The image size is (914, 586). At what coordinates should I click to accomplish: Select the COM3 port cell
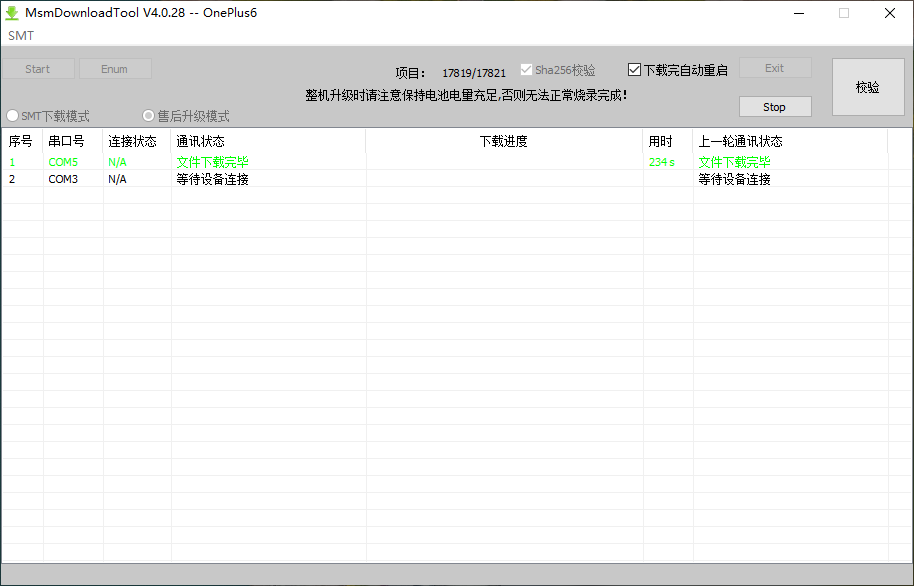click(63, 179)
